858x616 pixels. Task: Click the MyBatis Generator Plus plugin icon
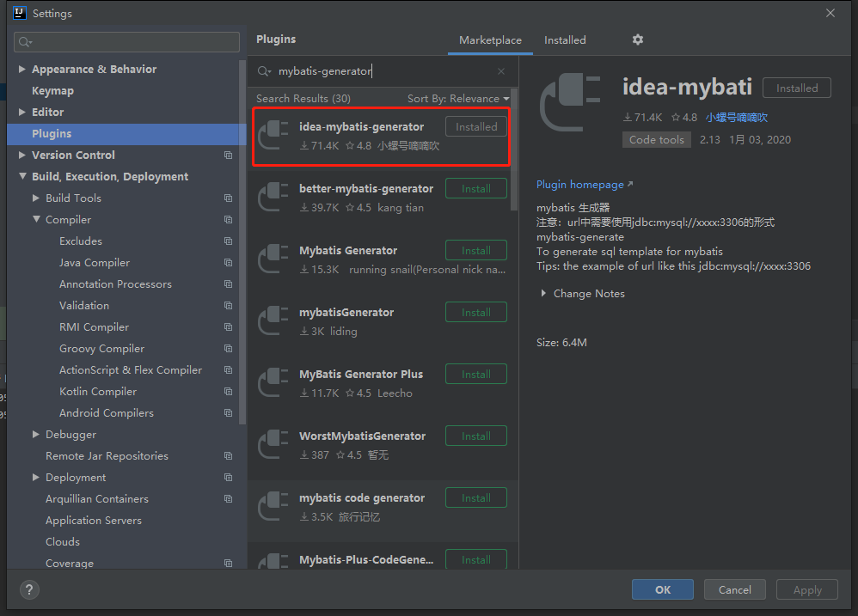pyautogui.click(x=274, y=383)
